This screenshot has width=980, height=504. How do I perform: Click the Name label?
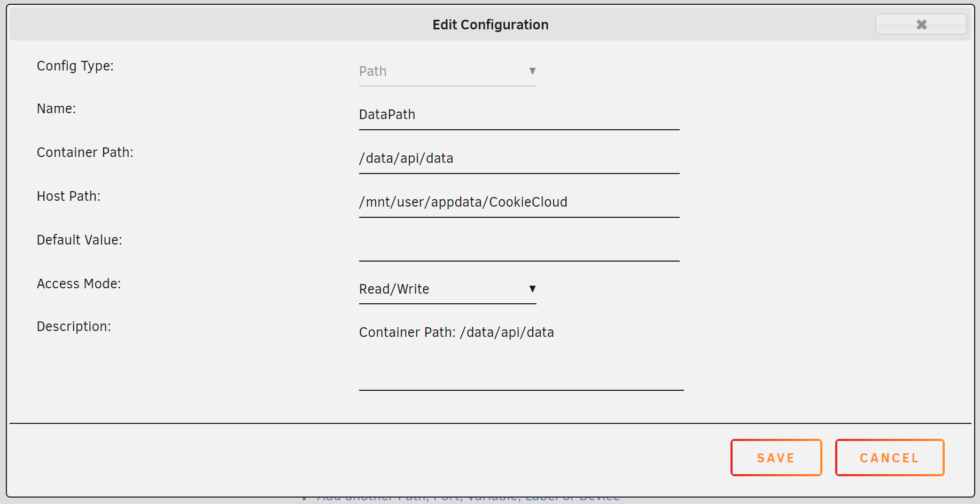[56, 109]
